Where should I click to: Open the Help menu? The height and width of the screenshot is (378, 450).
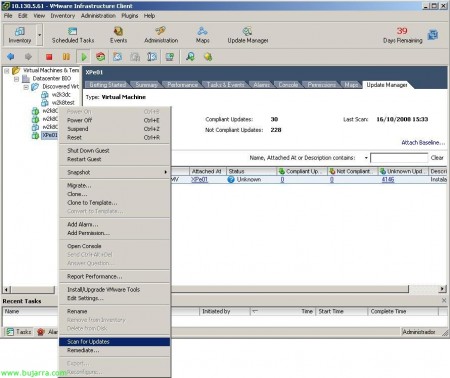pyautogui.click(x=149, y=16)
